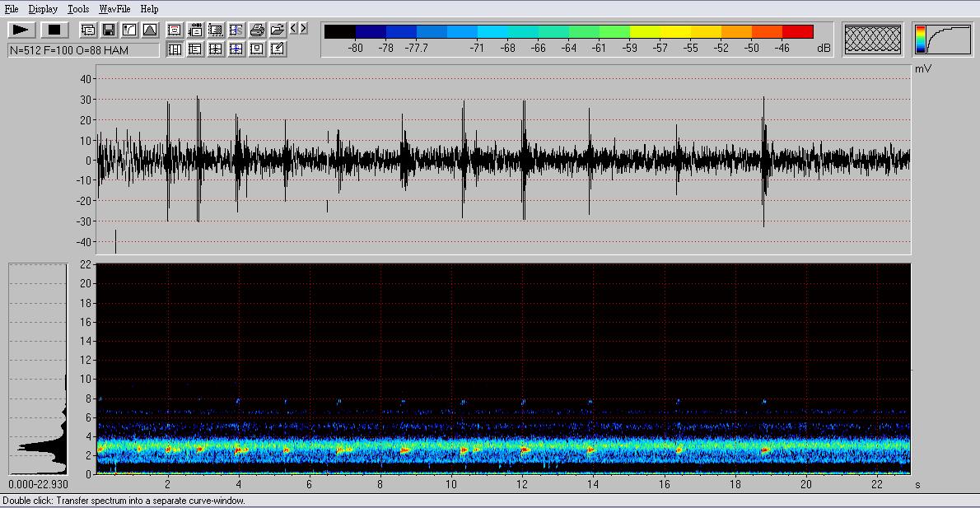Open the WavFile menu

coord(115,9)
